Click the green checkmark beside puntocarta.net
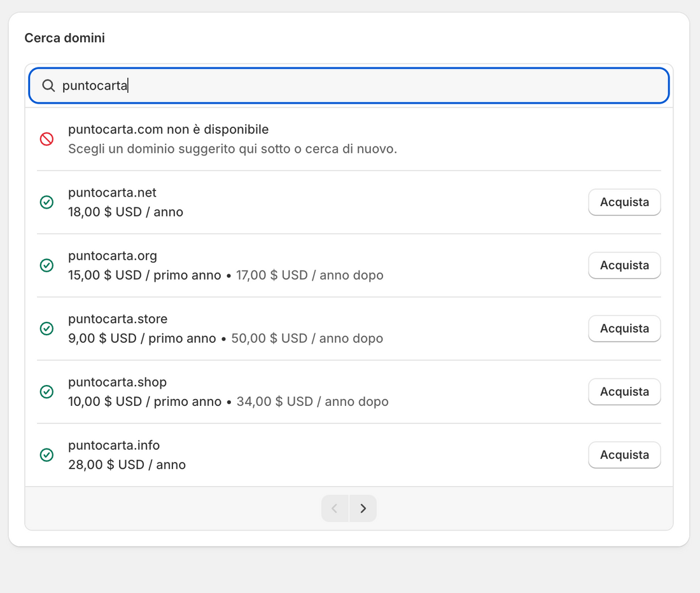Image resolution: width=700 pixels, height=593 pixels. (x=46, y=202)
